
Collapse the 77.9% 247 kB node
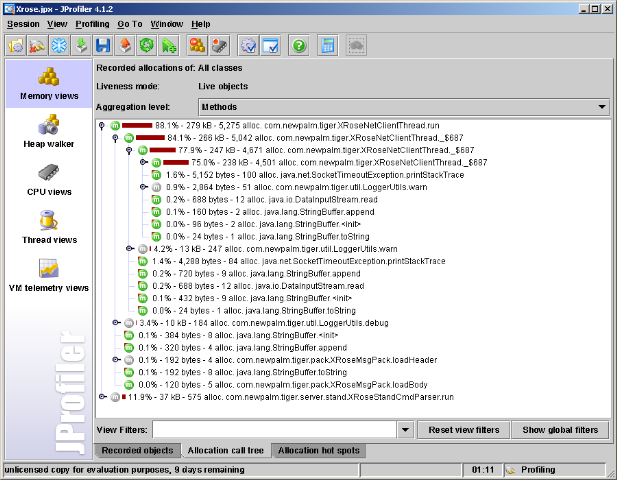point(129,150)
